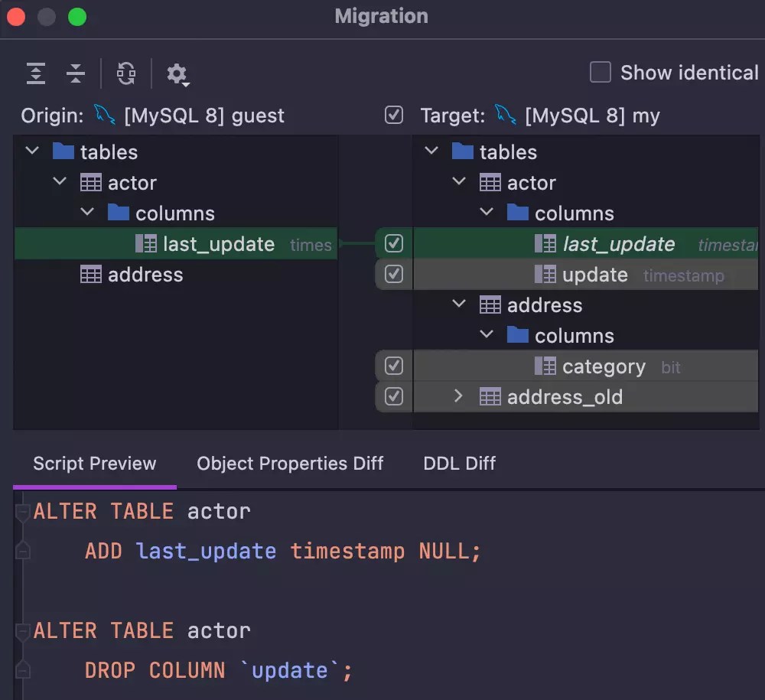Collapse the tables node in the Origin tree
The width and height of the screenshot is (765, 700).
tap(31, 151)
